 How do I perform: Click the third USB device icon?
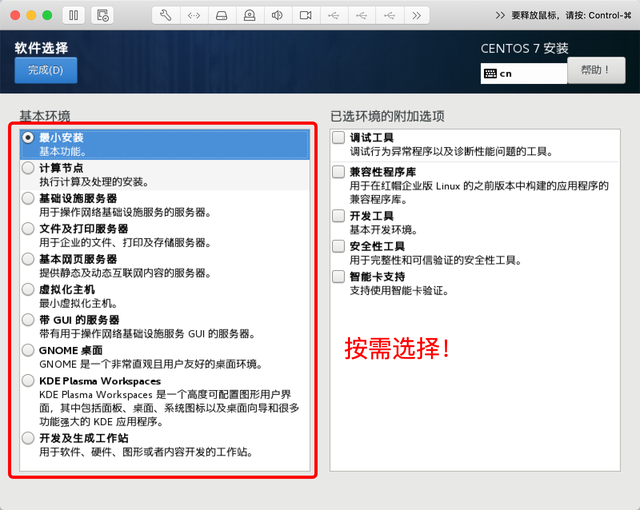pos(389,16)
